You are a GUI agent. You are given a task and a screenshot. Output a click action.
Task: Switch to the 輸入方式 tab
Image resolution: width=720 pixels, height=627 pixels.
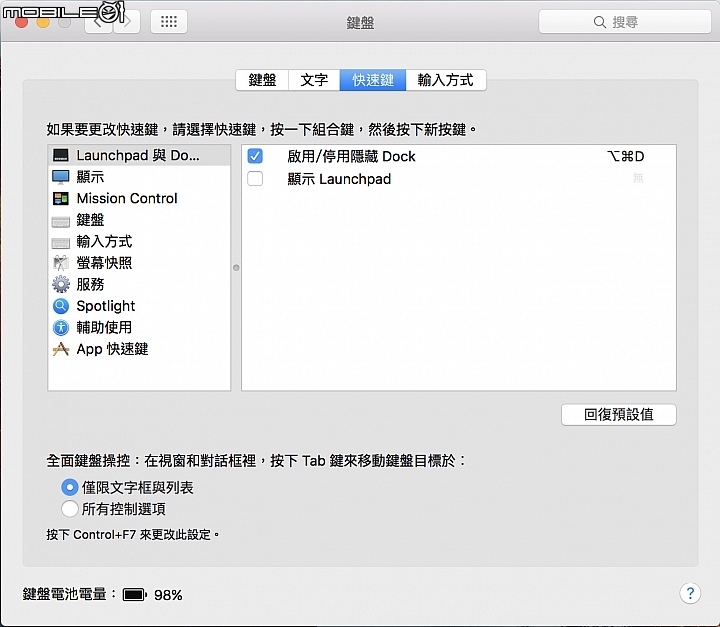pos(445,80)
